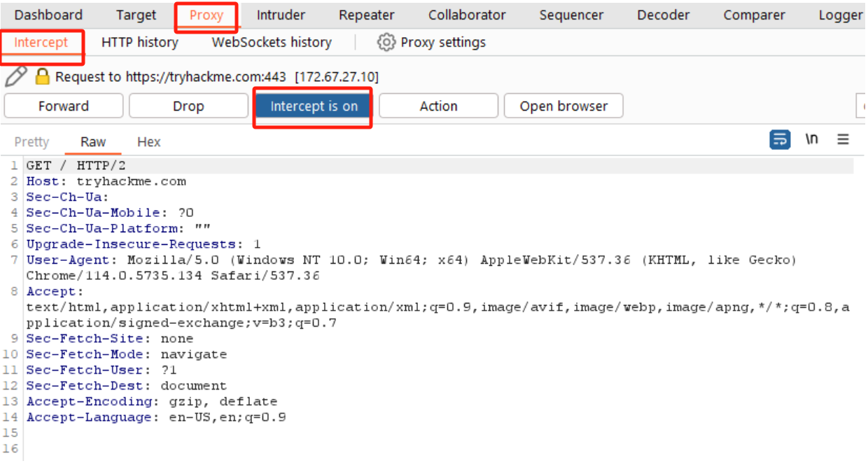Select the Hex view tab
This screenshot has width=868, height=468.
149,142
